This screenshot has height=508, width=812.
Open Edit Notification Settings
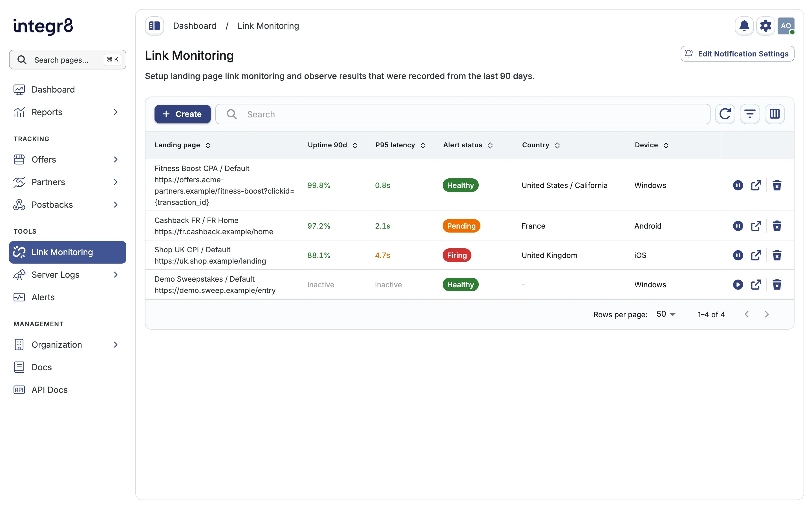click(737, 54)
